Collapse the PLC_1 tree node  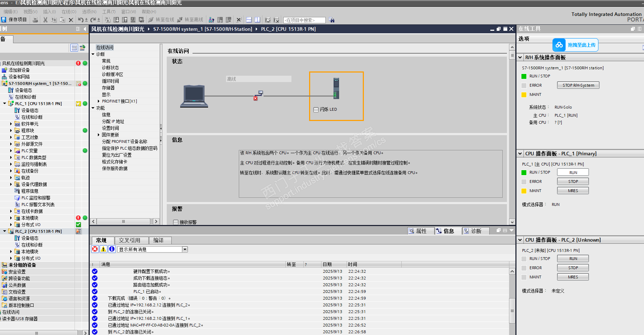5,104
